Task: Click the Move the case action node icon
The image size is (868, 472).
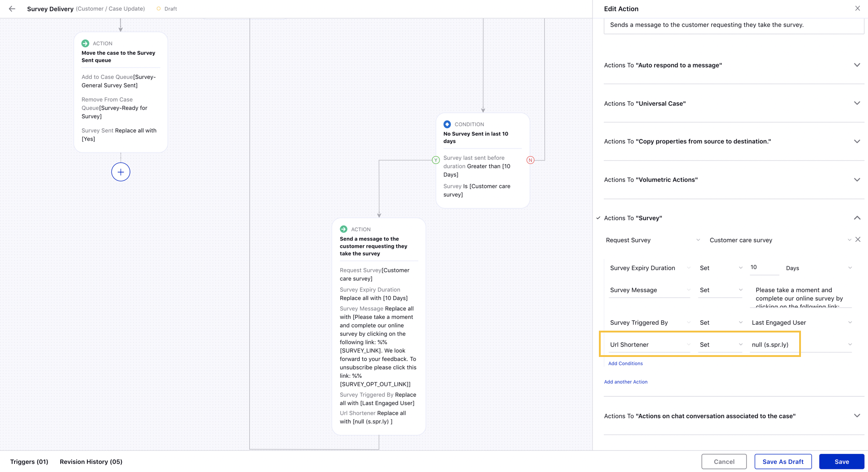Action: pos(85,43)
